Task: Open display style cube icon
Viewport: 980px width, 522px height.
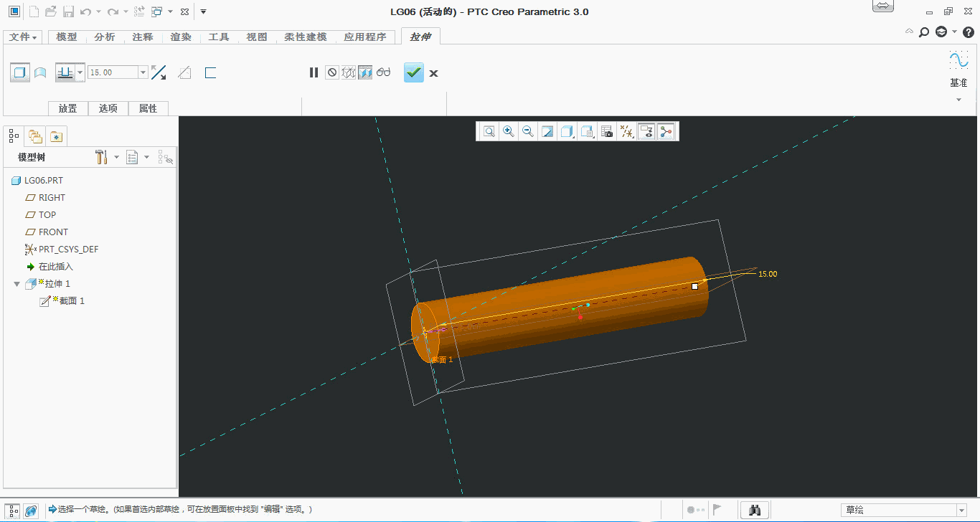Action: (567, 131)
